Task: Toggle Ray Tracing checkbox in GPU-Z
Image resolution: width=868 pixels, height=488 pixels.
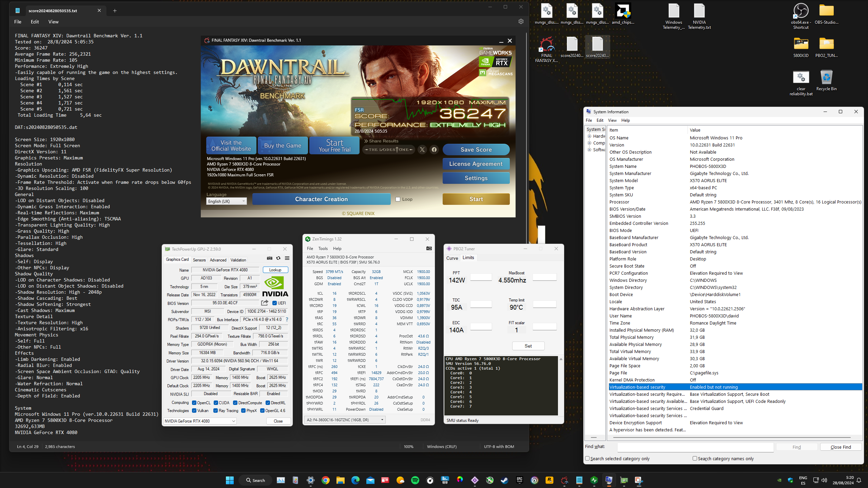Action: [215, 411]
